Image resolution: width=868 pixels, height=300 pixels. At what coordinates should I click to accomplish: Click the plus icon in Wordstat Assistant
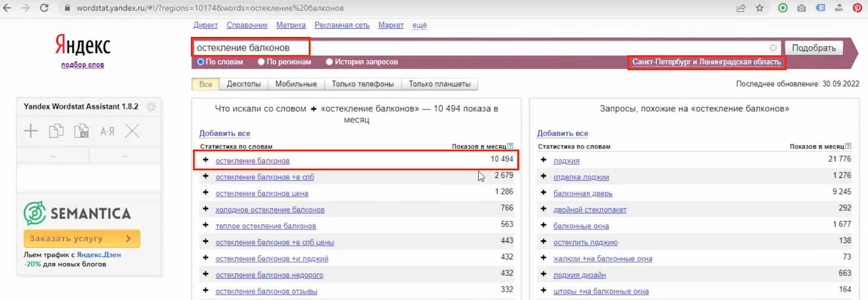pyautogui.click(x=31, y=131)
